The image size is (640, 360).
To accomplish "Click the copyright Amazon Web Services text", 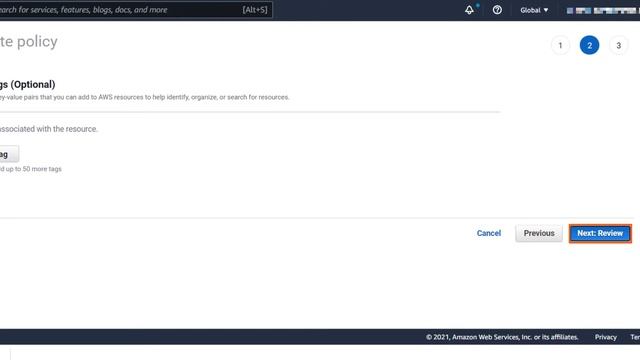I will (502, 337).
